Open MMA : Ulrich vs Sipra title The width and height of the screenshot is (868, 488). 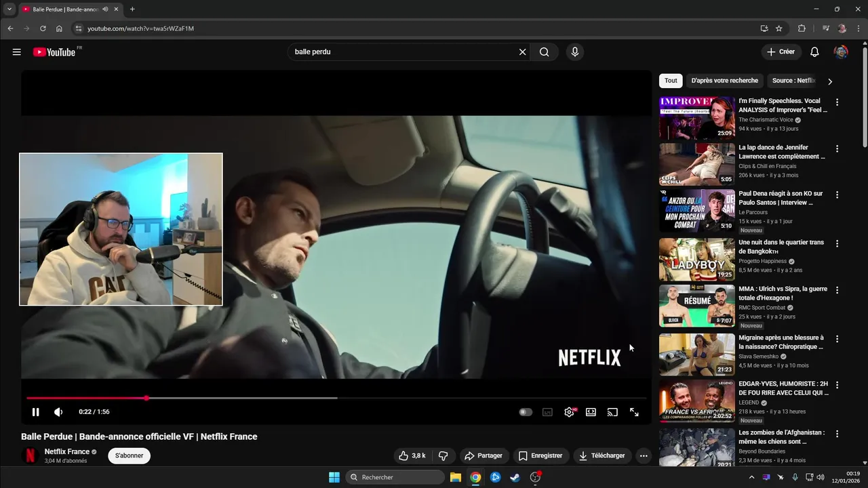[x=783, y=293]
